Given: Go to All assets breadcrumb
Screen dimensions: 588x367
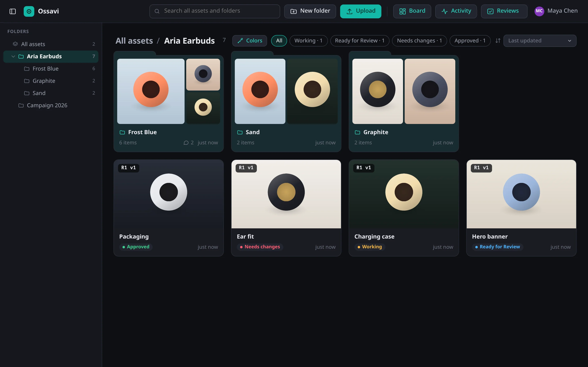Looking at the screenshot, I should pos(134,41).
